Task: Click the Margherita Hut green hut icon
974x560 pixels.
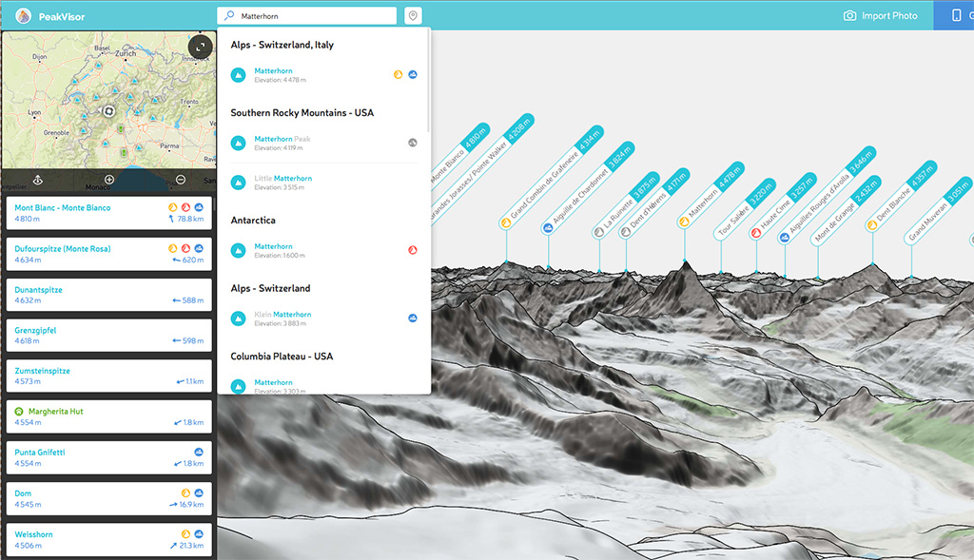Action: [x=18, y=412]
